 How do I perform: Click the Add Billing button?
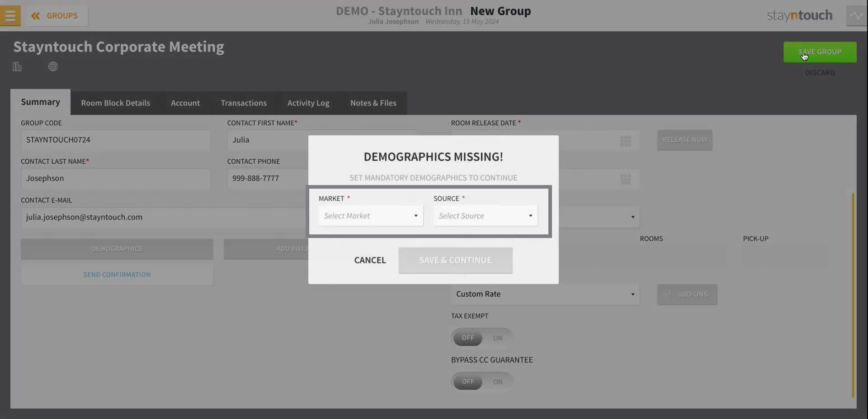point(266,249)
